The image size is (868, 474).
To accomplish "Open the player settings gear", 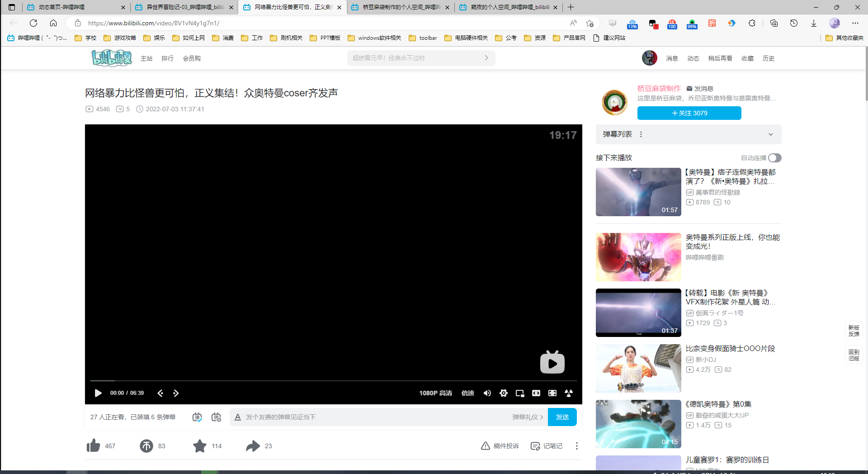I will [504, 393].
